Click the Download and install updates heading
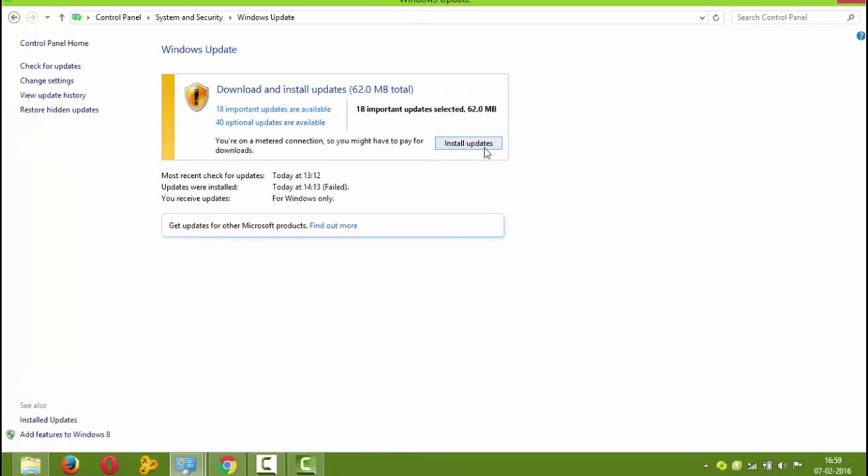Screen dimensions: 868x476 [315, 89]
